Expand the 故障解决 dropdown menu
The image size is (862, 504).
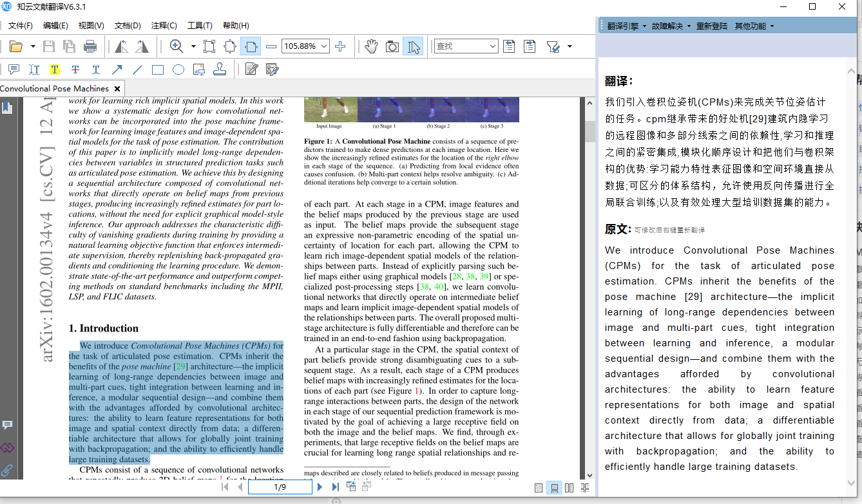click(x=671, y=26)
